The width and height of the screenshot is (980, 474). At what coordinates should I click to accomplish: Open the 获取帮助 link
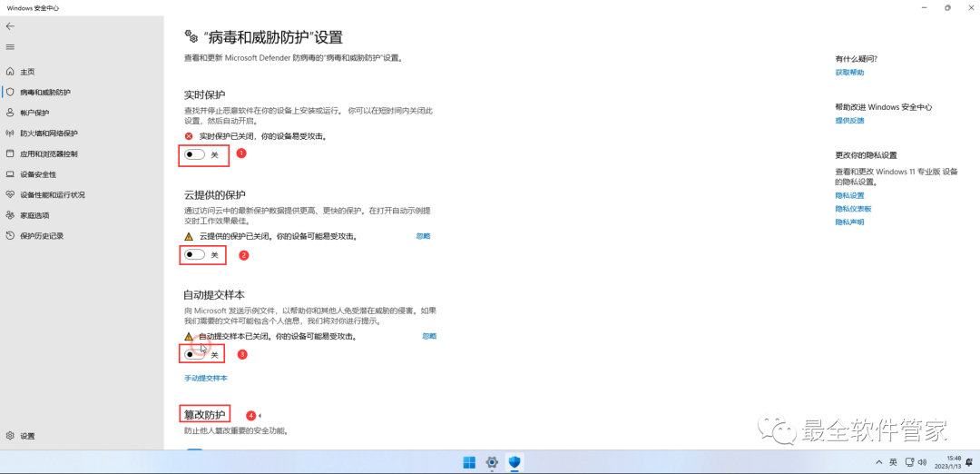850,73
